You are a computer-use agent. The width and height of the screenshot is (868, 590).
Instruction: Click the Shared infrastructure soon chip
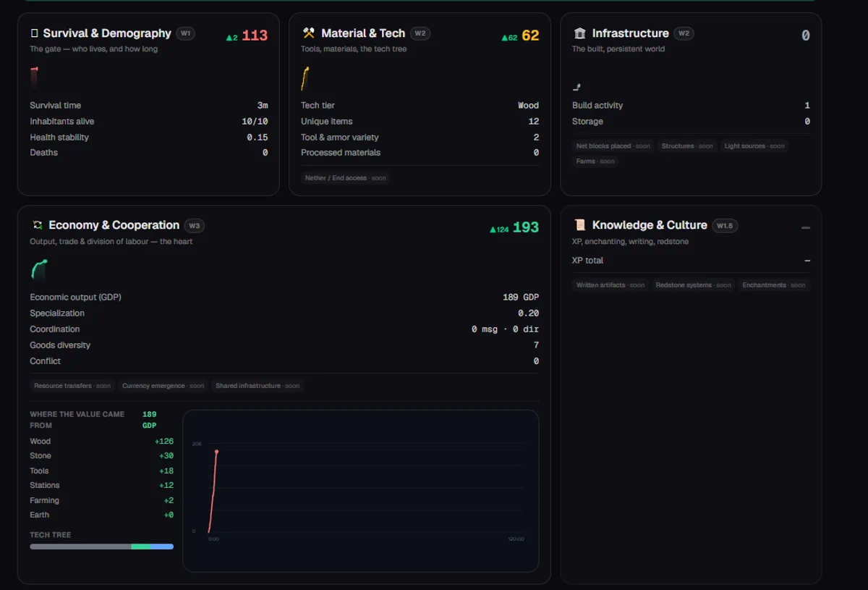click(x=258, y=386)
